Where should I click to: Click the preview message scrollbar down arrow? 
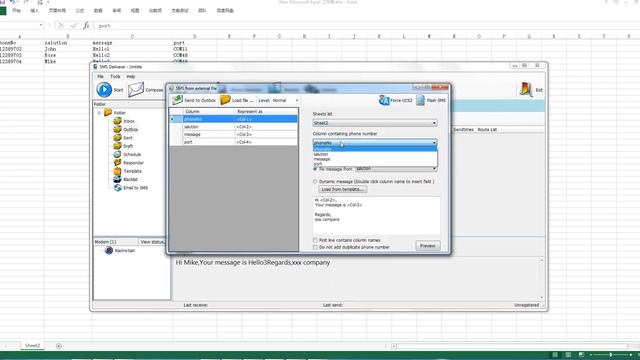coord(542,297)
